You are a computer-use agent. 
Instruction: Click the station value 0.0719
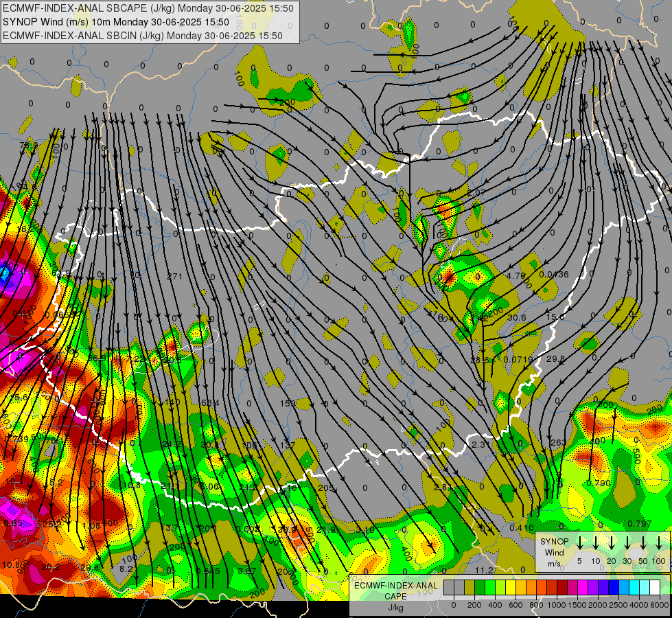(x=518, y=359)
